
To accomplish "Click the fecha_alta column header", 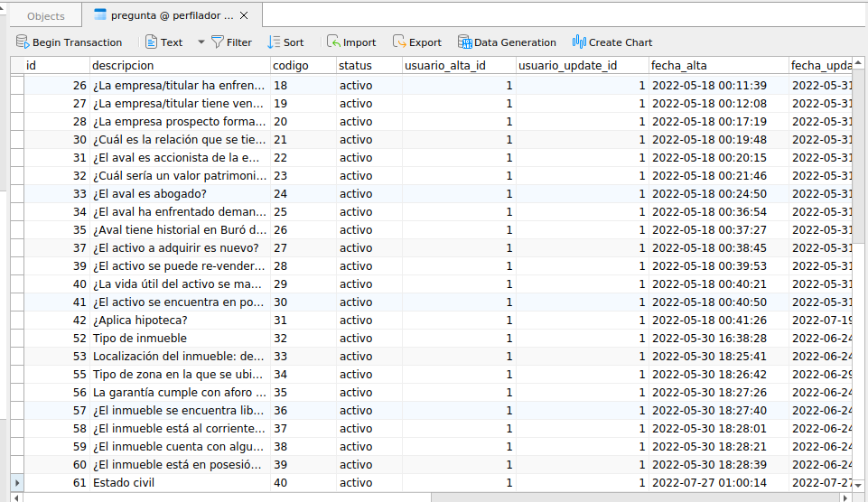I will tap(717, 66).
